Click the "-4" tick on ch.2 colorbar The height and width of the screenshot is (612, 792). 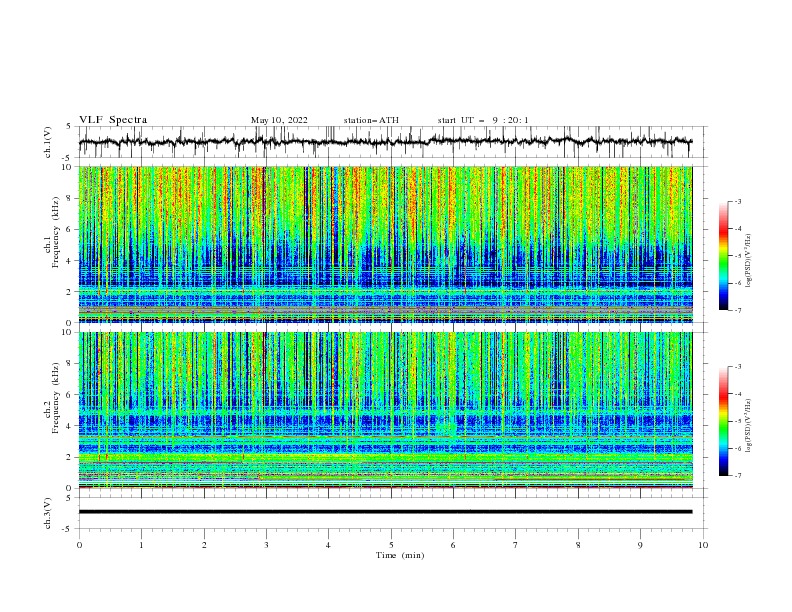coord(737,394)
